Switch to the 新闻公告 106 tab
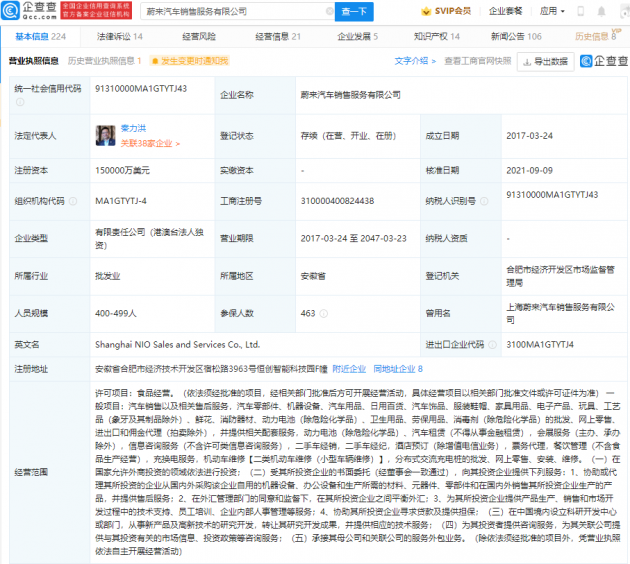630x564 pixels. 516,37
